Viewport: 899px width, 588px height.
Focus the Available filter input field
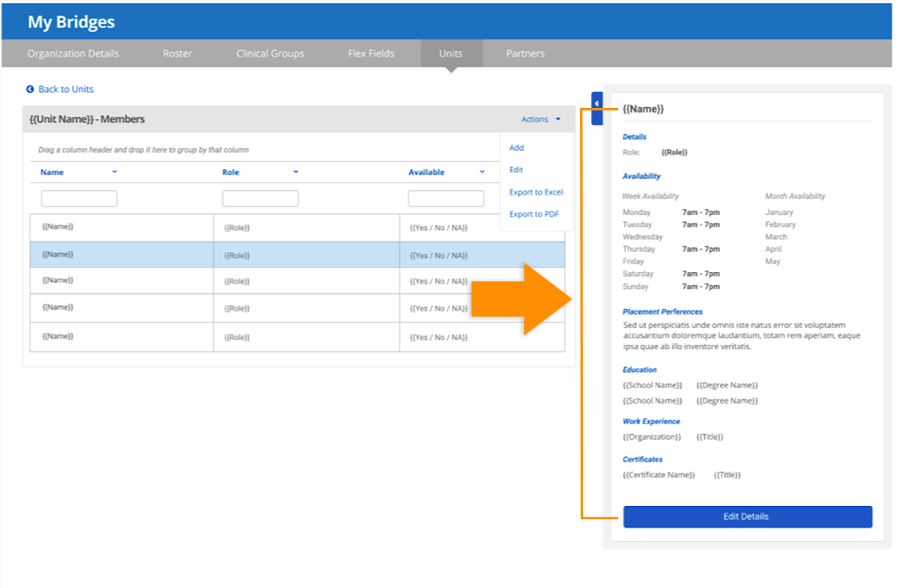(x=446, y=199)
